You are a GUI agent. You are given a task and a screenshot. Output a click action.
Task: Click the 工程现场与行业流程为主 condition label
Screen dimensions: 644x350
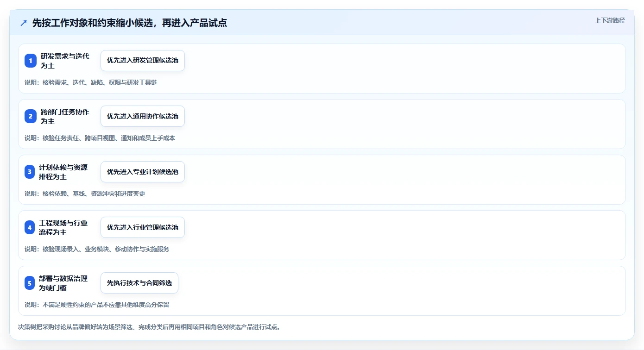(64, 227)
